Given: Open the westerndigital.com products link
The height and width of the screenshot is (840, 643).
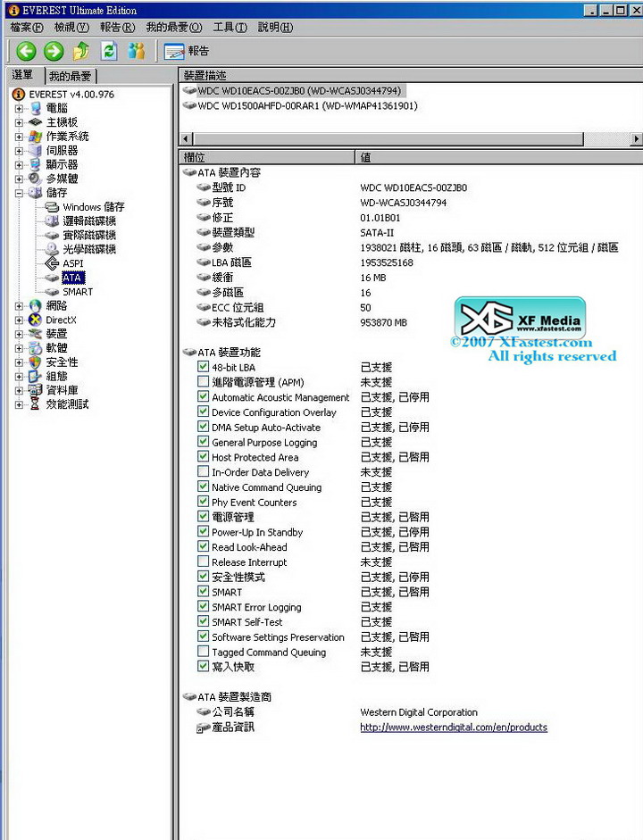Looking at the screenshot, I should click(x=454, y=727).
